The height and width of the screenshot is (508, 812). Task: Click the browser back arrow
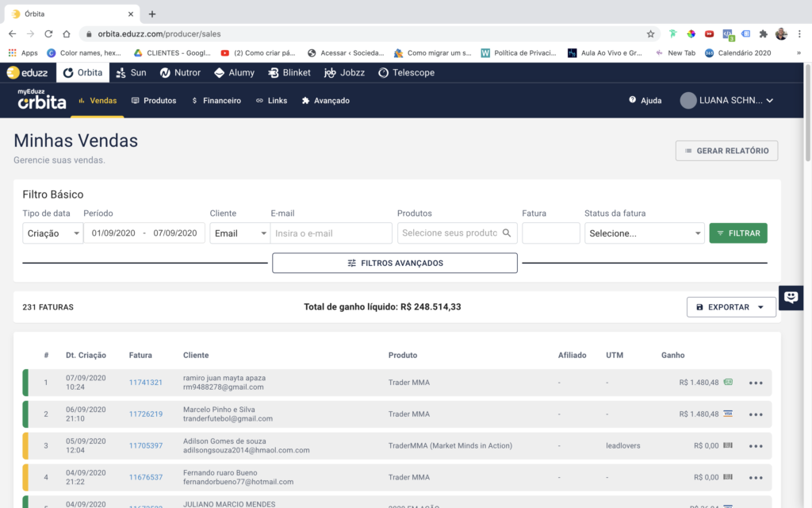tap(13, 33)
